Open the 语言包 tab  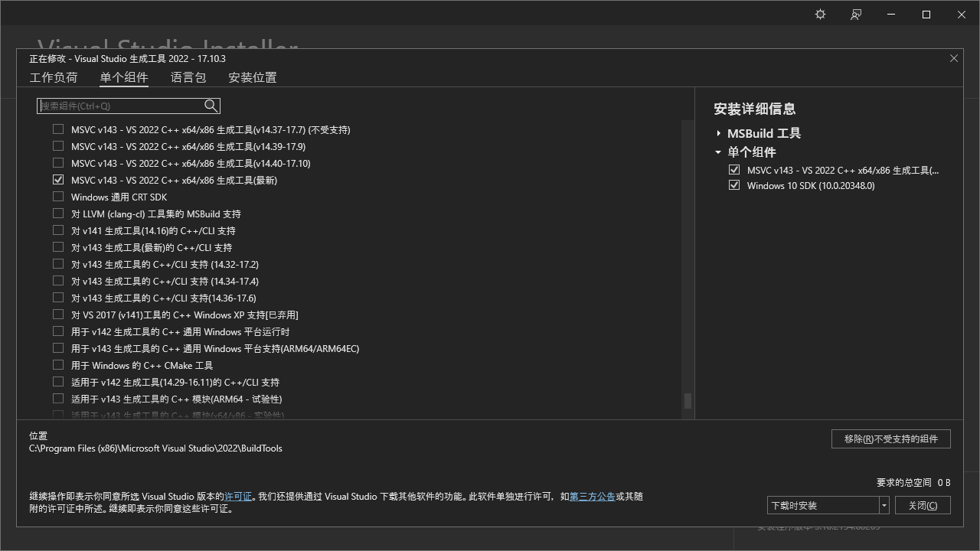[x=188, y=77]
